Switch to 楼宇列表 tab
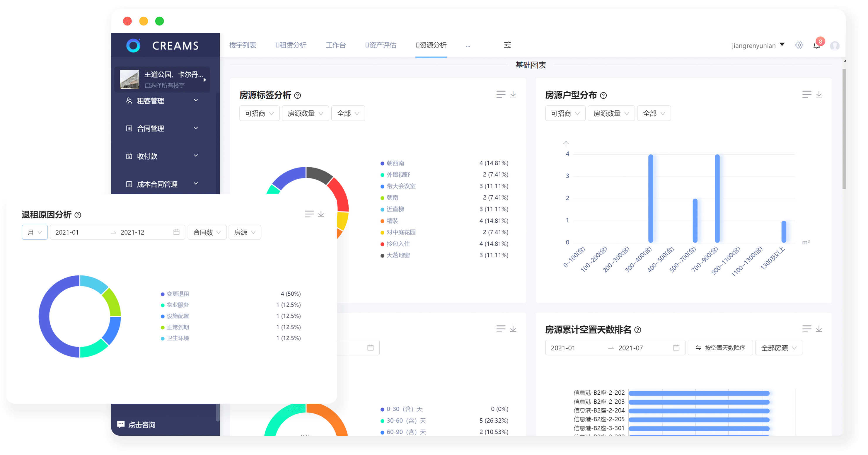The image size is (868, 455). [243, 45]
